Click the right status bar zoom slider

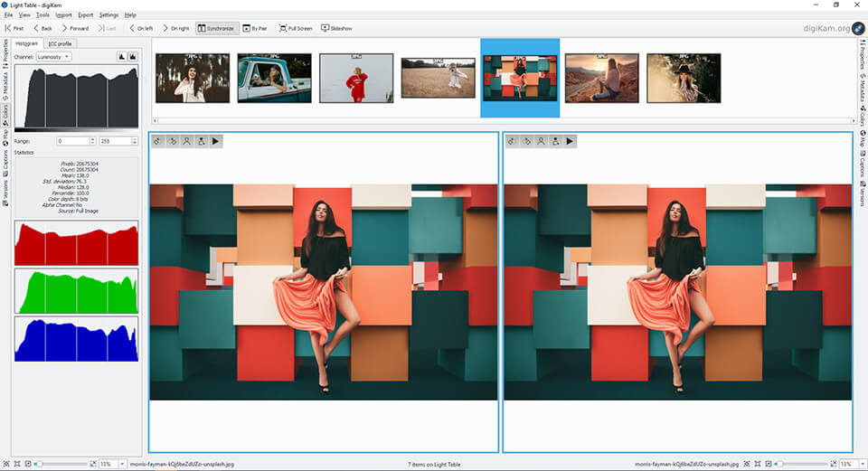tap(802, 464)
